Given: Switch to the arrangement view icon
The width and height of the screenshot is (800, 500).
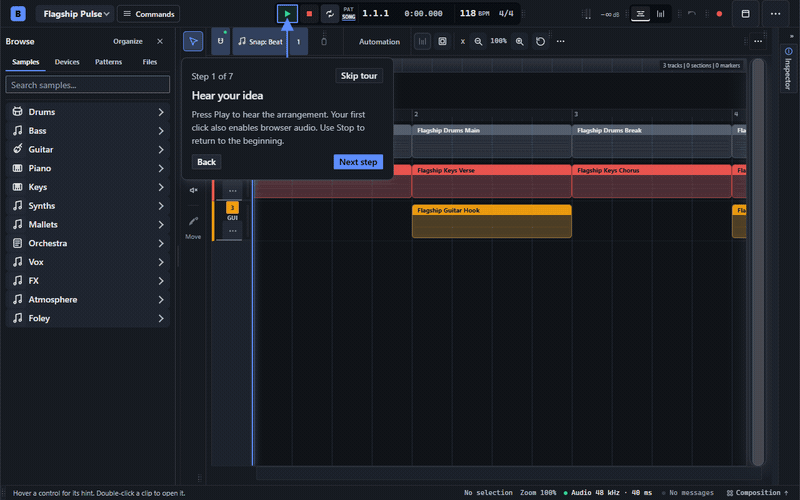Looking at the screenshot, I should point(640,14).
